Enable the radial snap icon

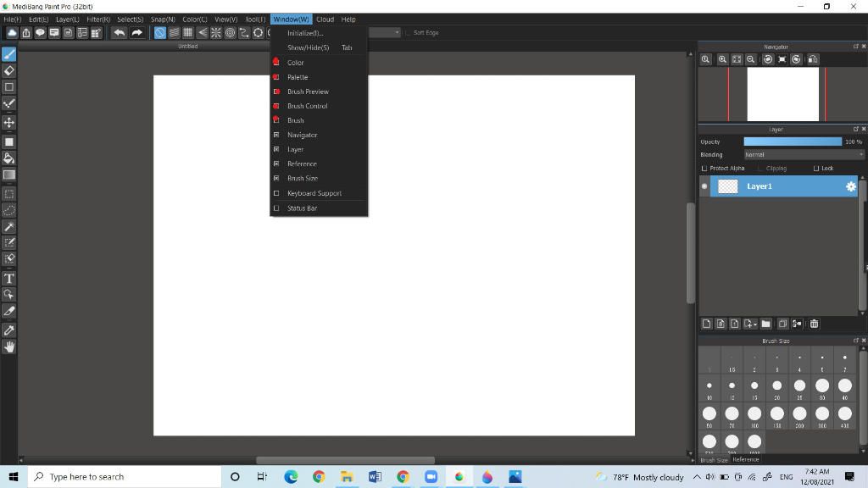216,33
